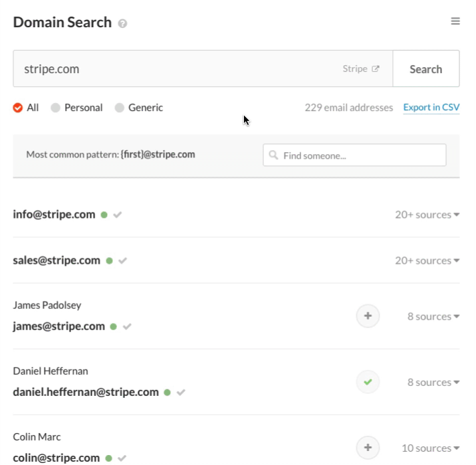Viewport: 476px width, 465px height.
Task: Click the Search button
Action: pyautogui.click(x=426, y=69)
